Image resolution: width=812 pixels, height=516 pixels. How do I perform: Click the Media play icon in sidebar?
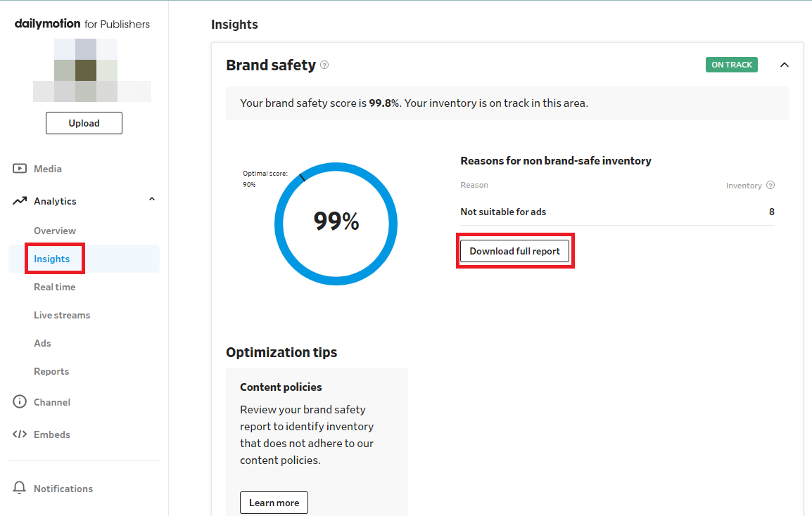(x=20, y=169)
